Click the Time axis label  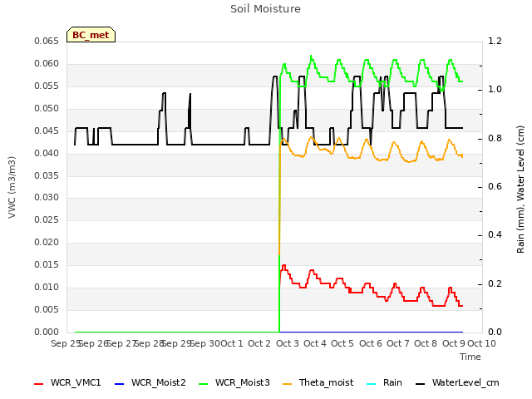(470, 357)
